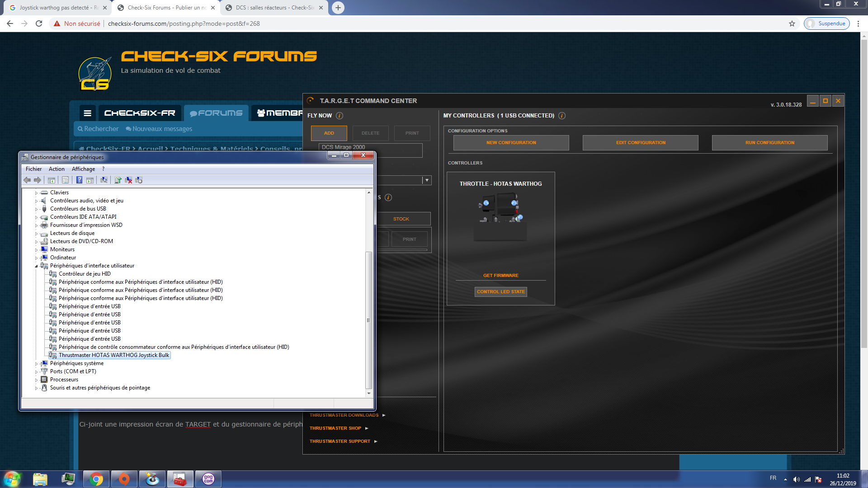Viewport: 868px width, 488px height.
Task: Expand Contrôleurs de bus USB
Action: point(36,209)
